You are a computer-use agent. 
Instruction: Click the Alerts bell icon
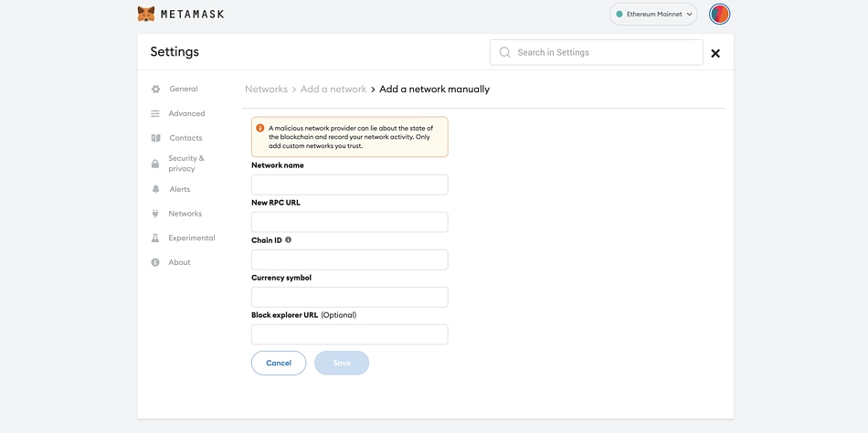point(155,189)
